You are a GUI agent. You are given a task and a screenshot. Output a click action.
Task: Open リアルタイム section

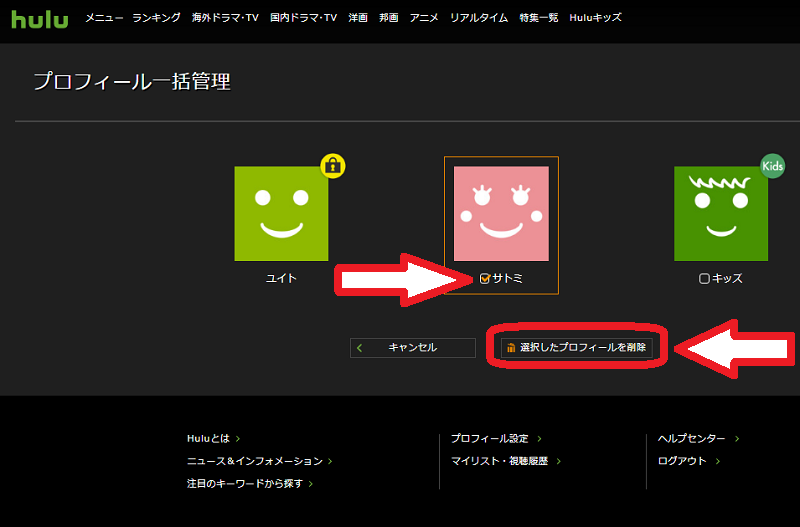click(x=479, y=18)
